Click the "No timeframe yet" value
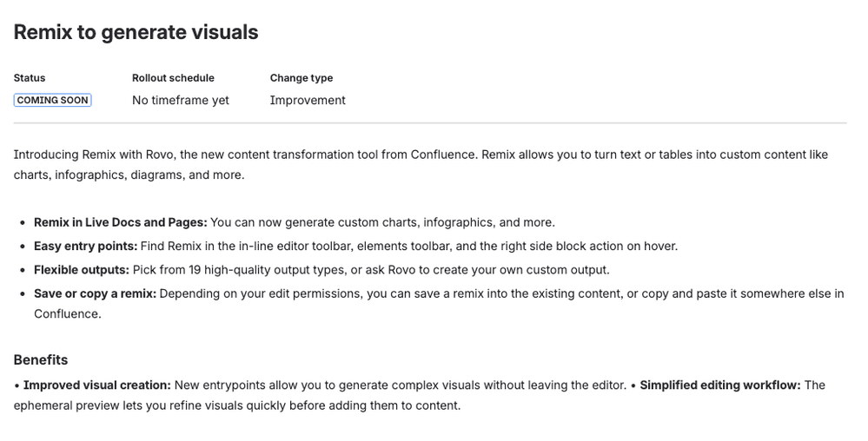Viewport: 868px width, 441px height. click(181, 100)
